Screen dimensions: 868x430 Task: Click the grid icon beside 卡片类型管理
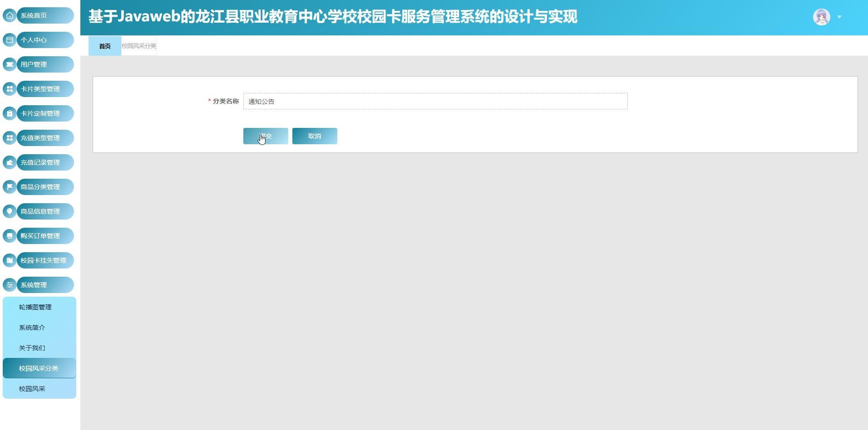10,89
